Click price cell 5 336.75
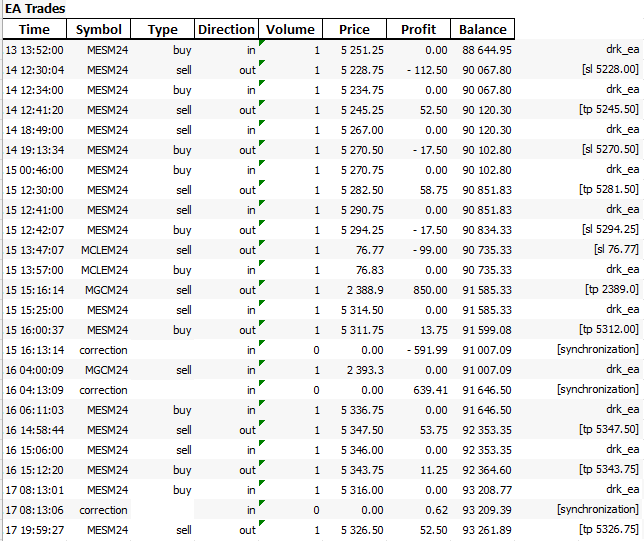The width and height of the screenshot is (644, 541). [x=362, y=410]
